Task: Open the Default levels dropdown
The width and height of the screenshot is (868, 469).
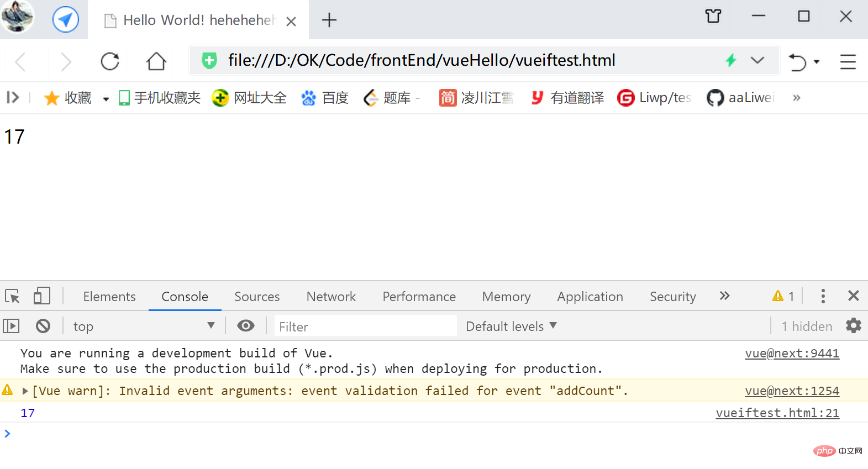Action: pyautogui.click(x=511, y=326)
